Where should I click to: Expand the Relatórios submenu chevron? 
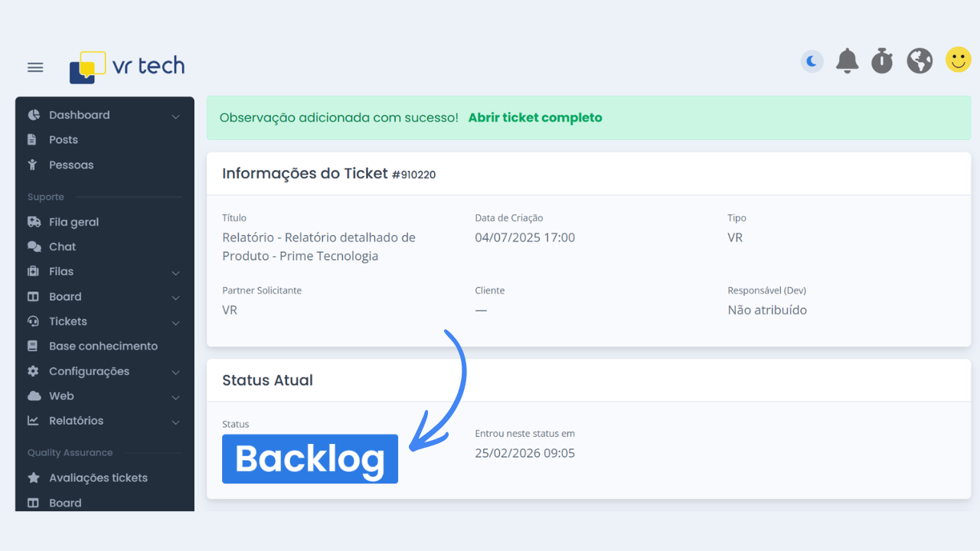tap(175, 422)
